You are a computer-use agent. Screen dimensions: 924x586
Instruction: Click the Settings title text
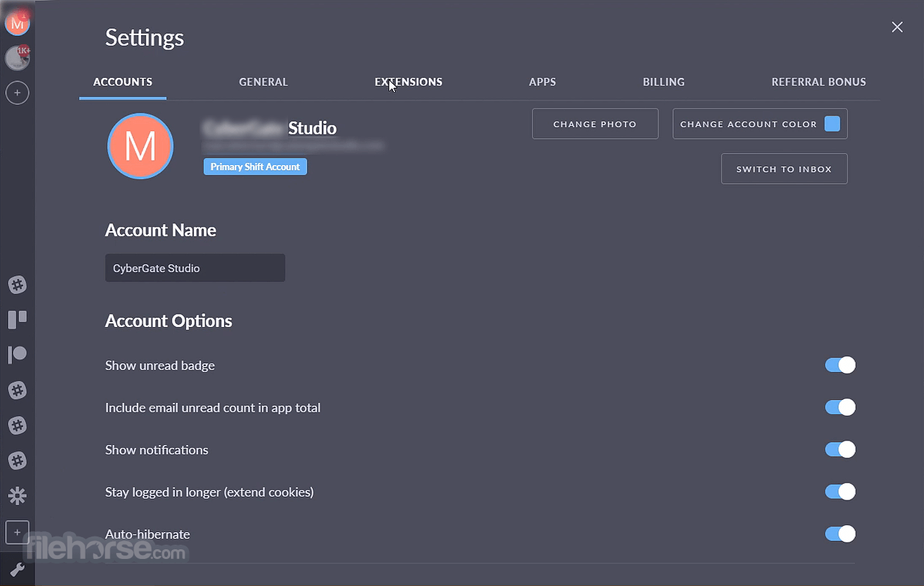coord(145,38)
